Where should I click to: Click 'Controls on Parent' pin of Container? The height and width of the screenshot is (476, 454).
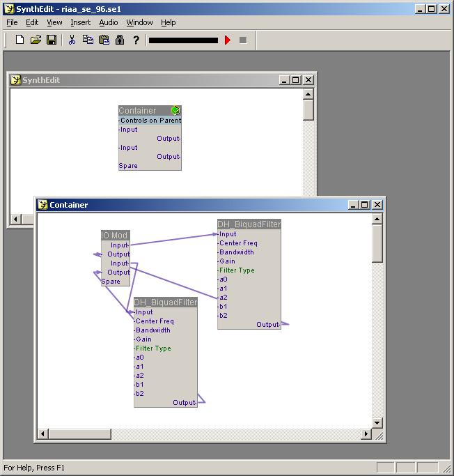point(150,120)
